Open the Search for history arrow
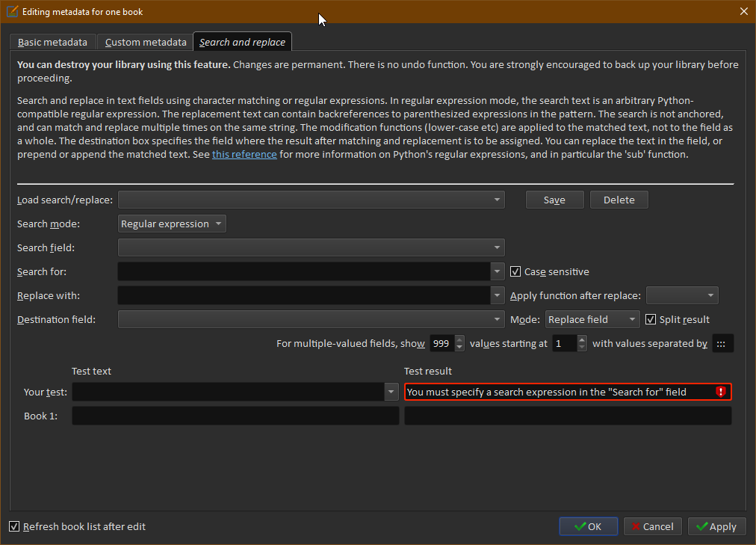Image resolution: width=756 pixels, height=545 pixels. [x=497, y=271]
